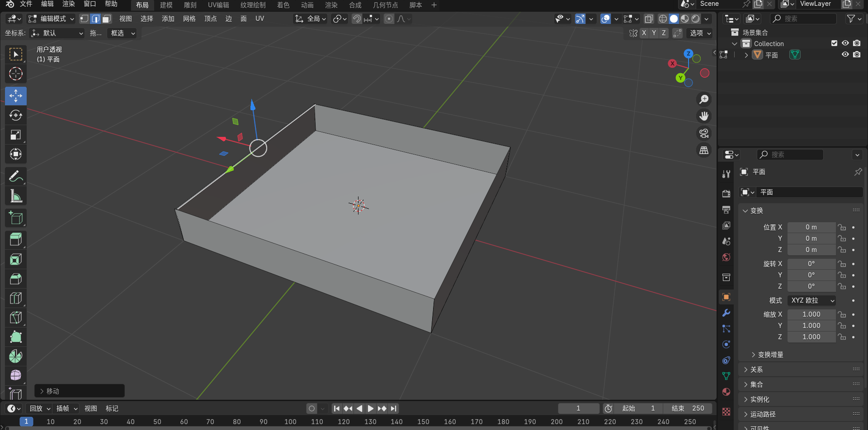868x430 pixels.
Task: Play the animation forward
Action: coord(370,408)
